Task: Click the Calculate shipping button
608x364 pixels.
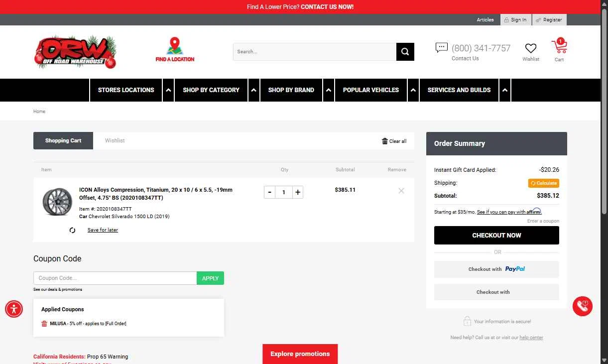Action: click(544, 183)
